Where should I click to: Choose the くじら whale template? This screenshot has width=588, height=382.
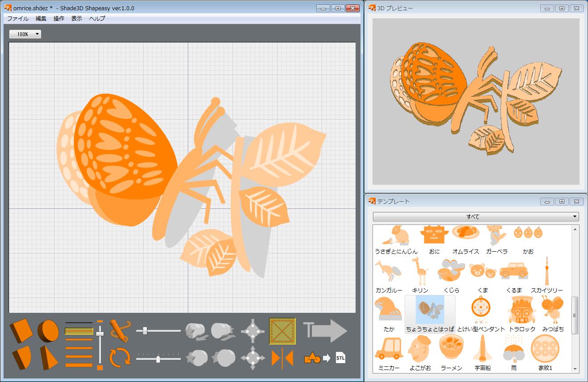click(x=451, y=276)
